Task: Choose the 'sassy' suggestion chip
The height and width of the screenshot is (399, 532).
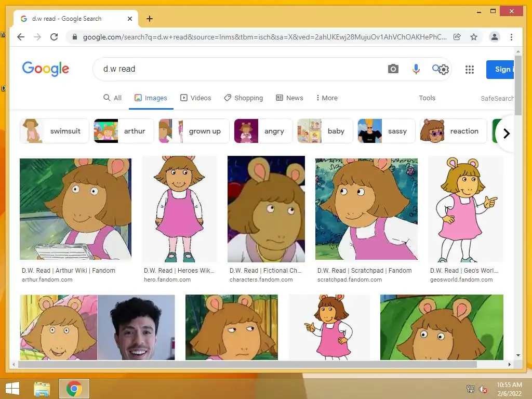Action: coord(387,131)
